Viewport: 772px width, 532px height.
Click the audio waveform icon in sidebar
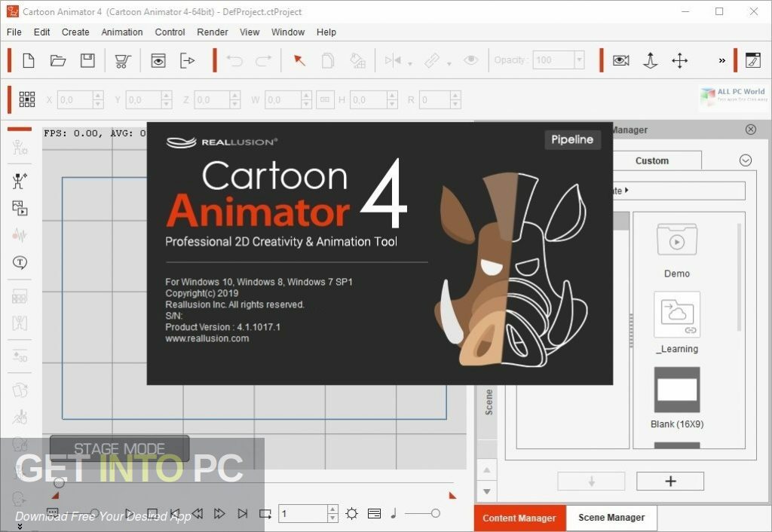(x=19, y=235)
